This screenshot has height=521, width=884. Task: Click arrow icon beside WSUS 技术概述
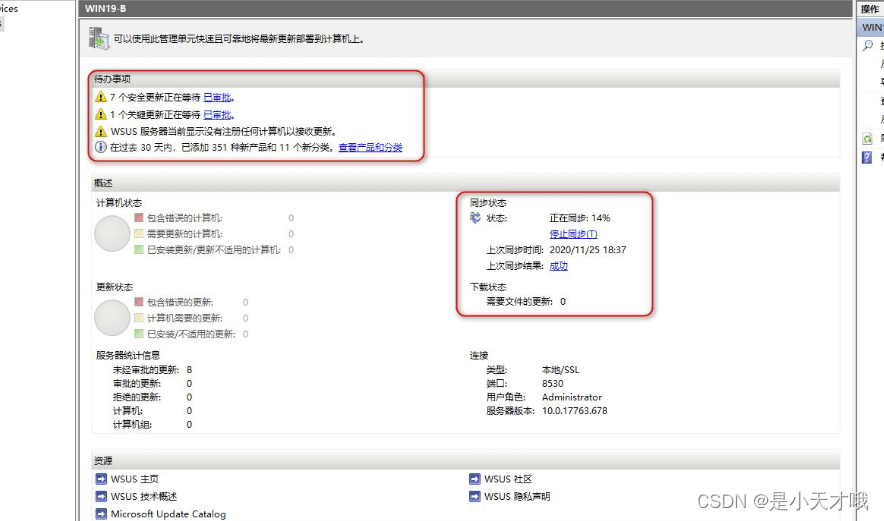[101, 497]
